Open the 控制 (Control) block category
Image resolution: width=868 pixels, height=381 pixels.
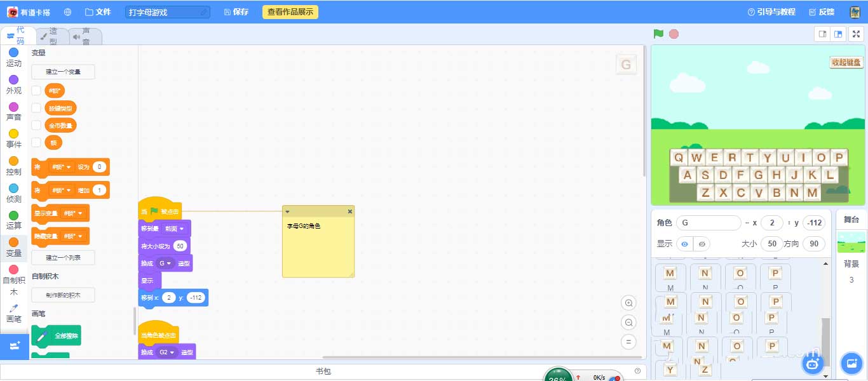[x=14, y=166]
